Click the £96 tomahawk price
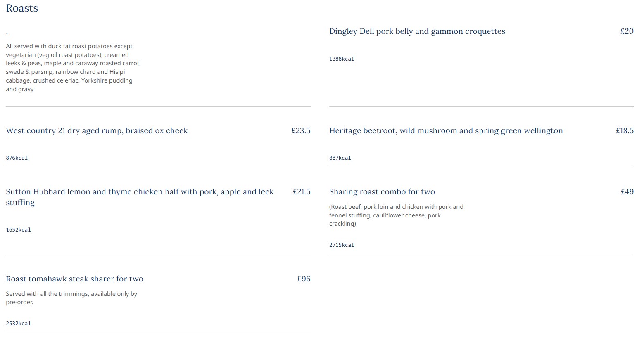 coord(304,279)
